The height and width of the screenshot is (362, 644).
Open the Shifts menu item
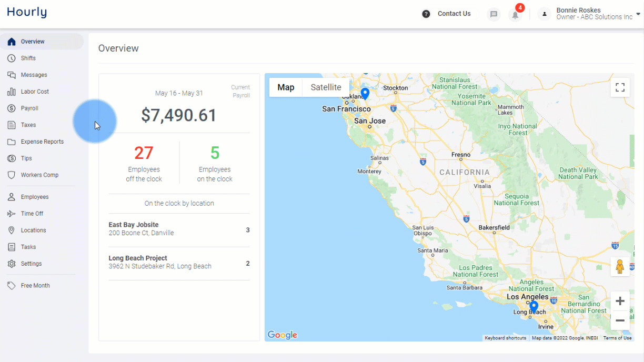42,58
